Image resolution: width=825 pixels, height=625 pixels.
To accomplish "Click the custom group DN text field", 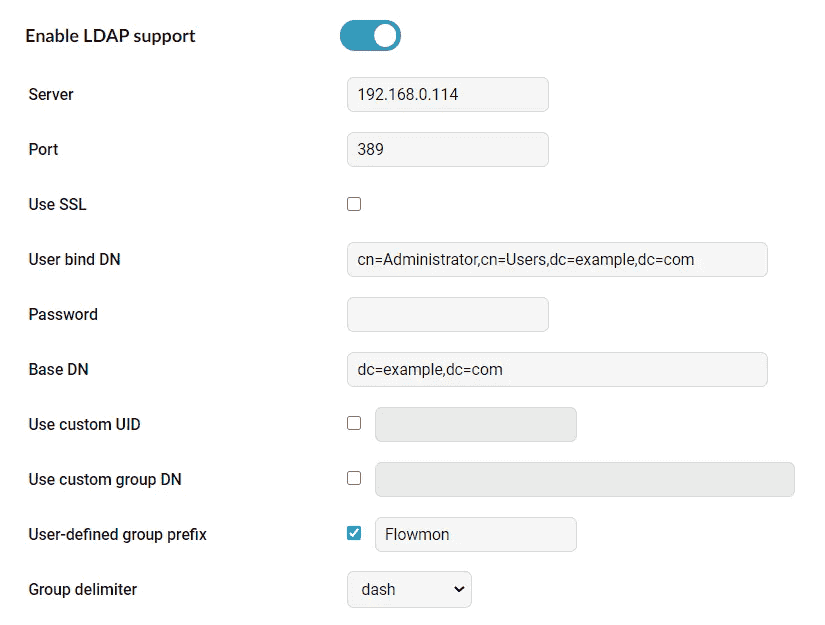I will (584, 479).
